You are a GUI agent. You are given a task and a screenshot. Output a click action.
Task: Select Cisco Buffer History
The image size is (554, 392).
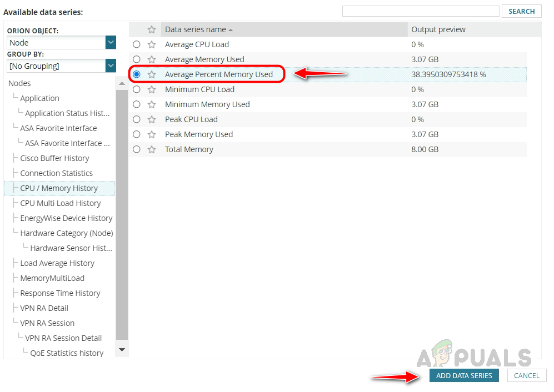54,158
